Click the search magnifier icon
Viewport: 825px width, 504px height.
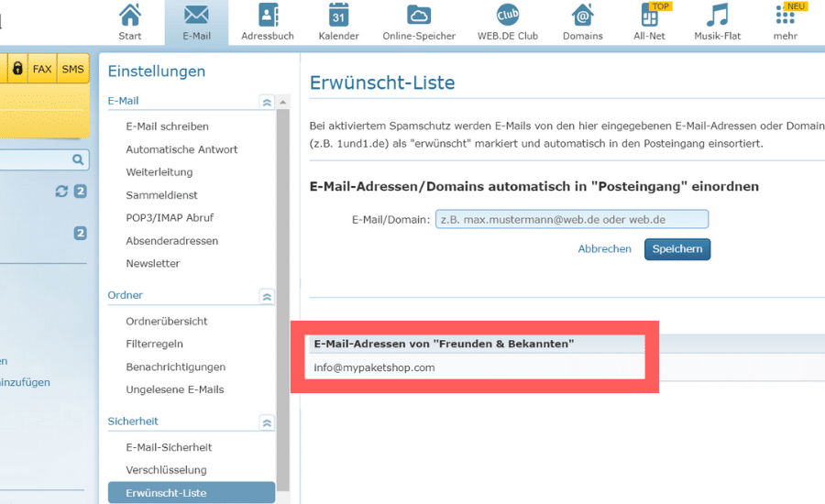click(78, 159)
